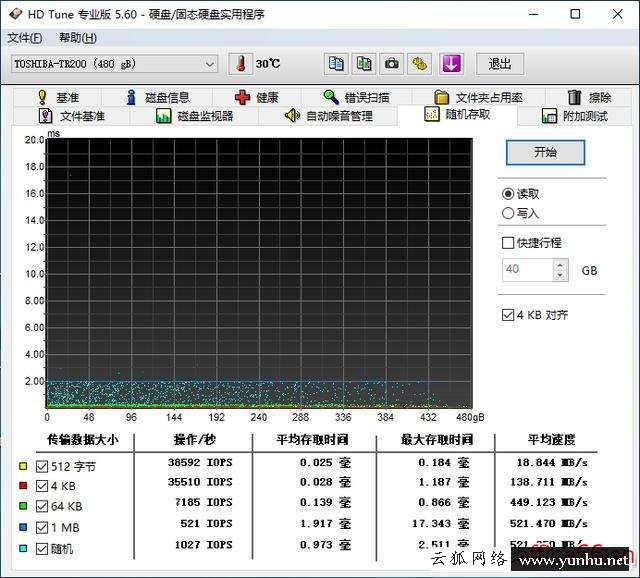Click the 17.343 max access time value
This screenshot has width=640, height=578.
[441, 524]
